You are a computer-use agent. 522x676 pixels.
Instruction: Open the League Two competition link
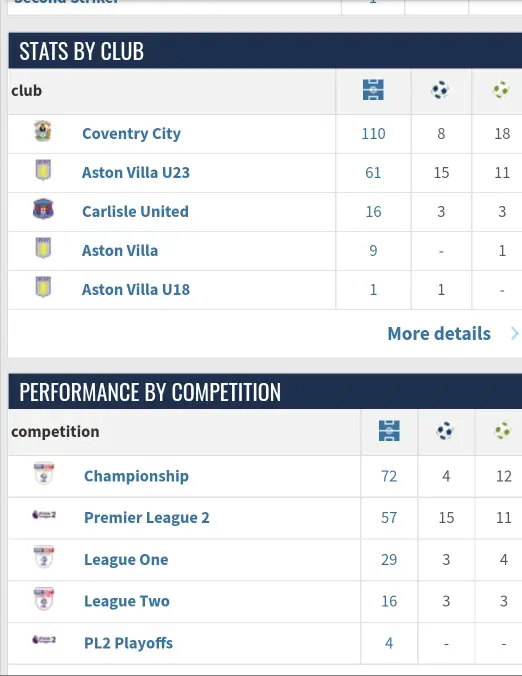(x=127, y=601)
